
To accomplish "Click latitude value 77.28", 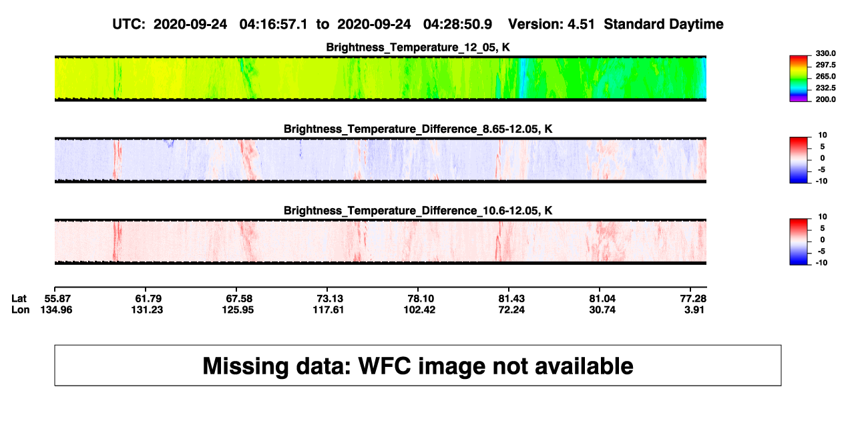I will click(x=694, y=298).
